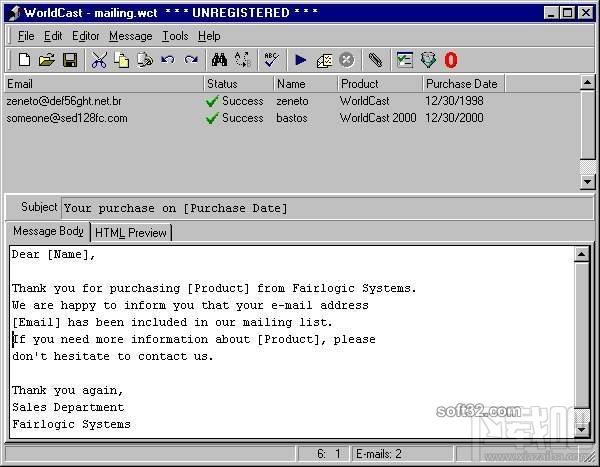Open a file with folder icon
Viewport: 600px width, 467px height.
click(x=47, y=60)
